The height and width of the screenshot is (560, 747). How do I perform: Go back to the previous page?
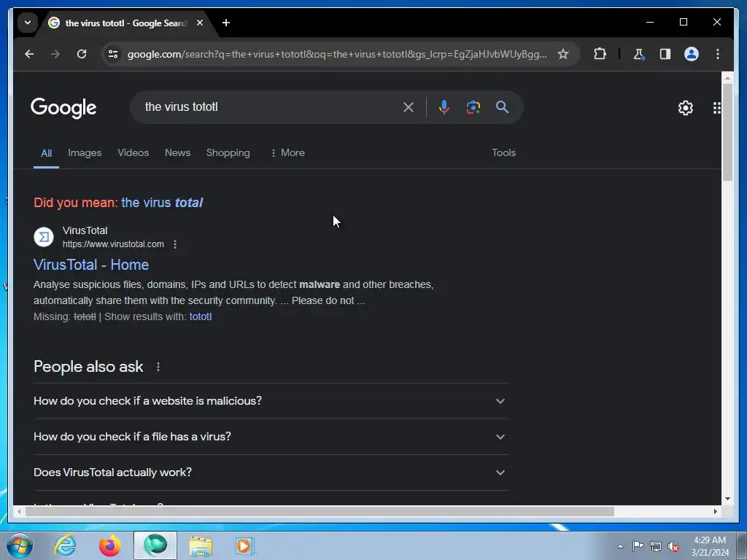[x=29, y=54]
